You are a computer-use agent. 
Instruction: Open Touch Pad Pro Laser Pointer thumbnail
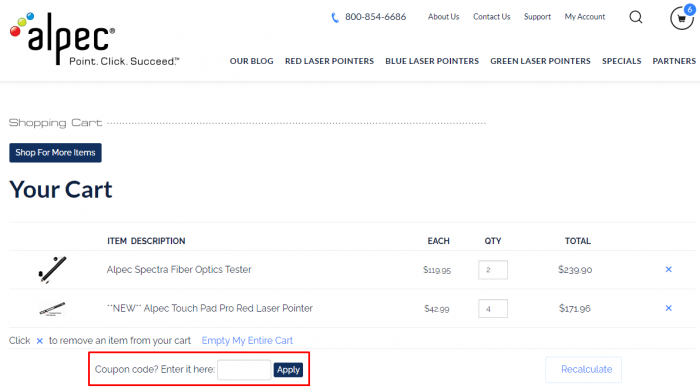pos(52,309)
